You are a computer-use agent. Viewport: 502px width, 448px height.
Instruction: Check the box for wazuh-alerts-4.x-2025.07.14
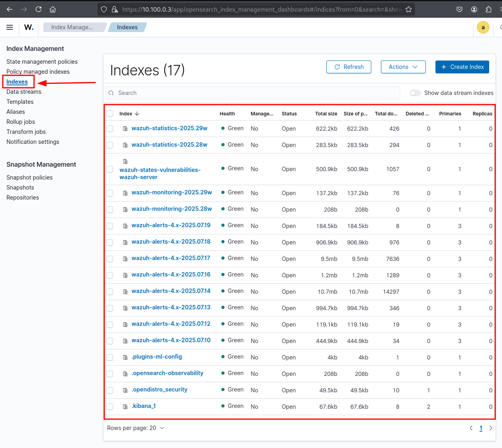pos(110,292)
